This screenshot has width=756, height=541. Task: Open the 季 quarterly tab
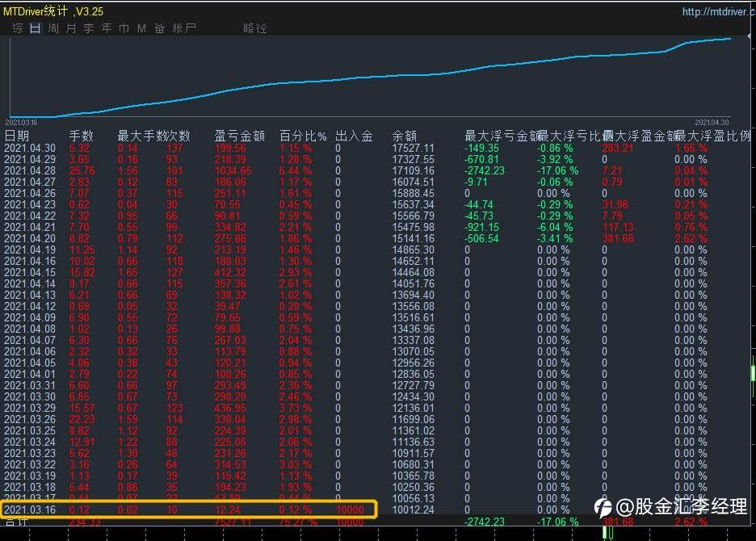[x=89, y=28]
